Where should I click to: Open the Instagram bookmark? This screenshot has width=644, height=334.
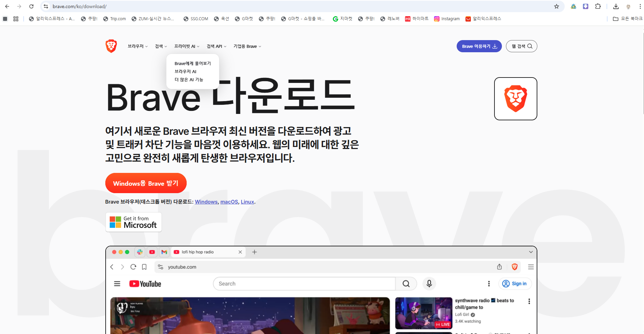447,19
